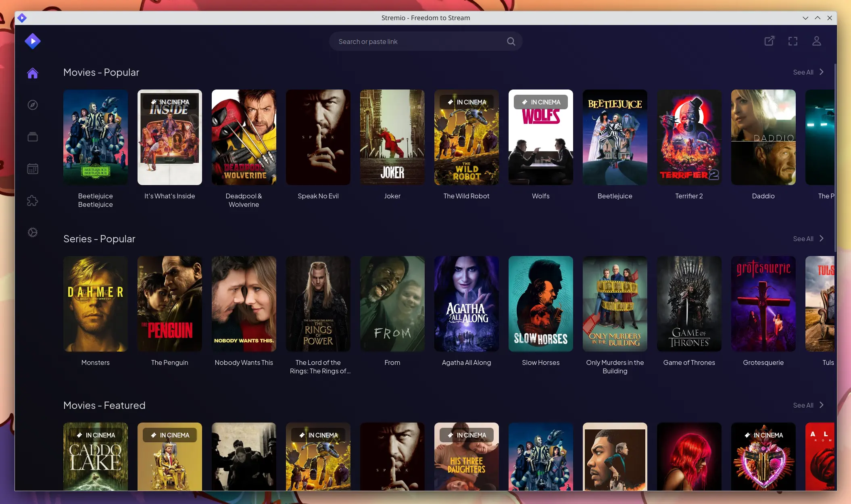Expand Series - Popular with chevron arrow
851x504 pixels.
[x=822, y=239]
